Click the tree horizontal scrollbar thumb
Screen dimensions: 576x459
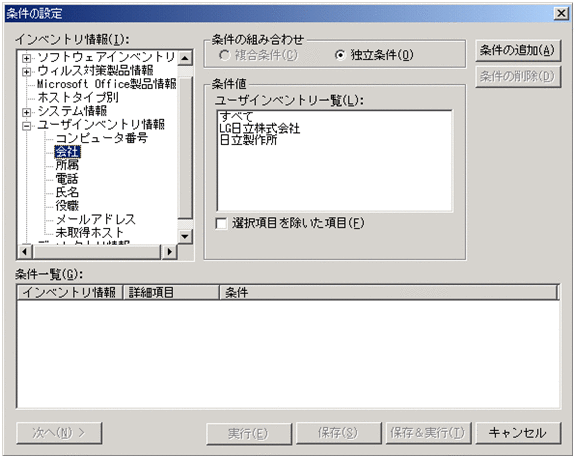pos(97,252)
